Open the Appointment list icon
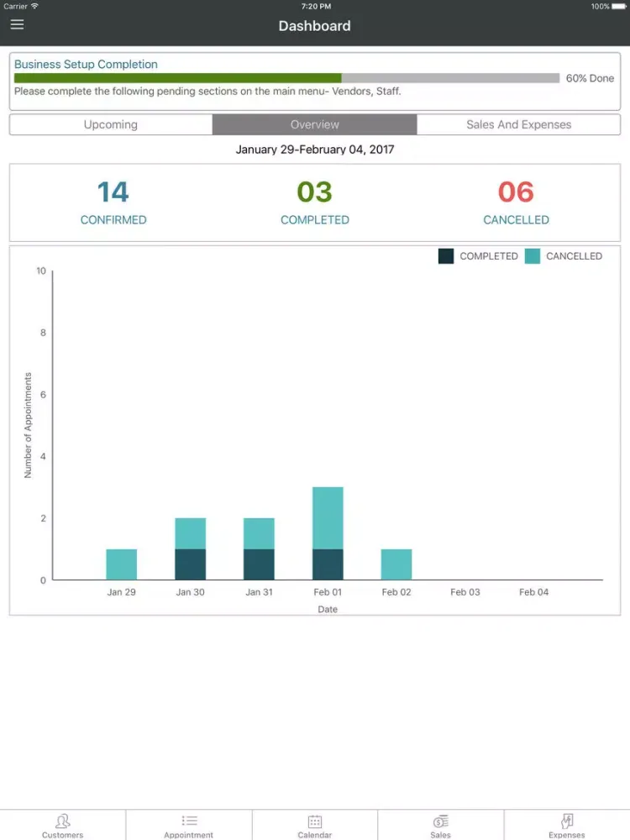This screenshot has width=630, height=840. 189,821
